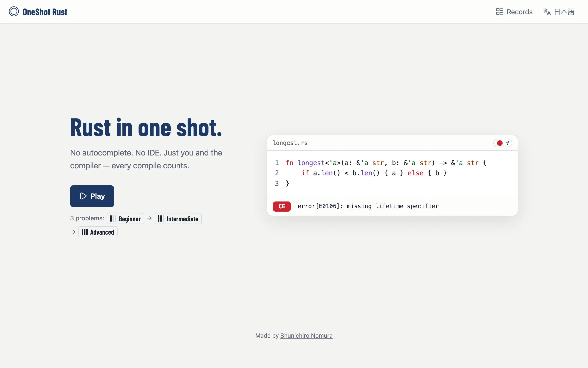This screenshot has width=588, height=368.
Task: Click the red compile counter dot
Action: 500,143
